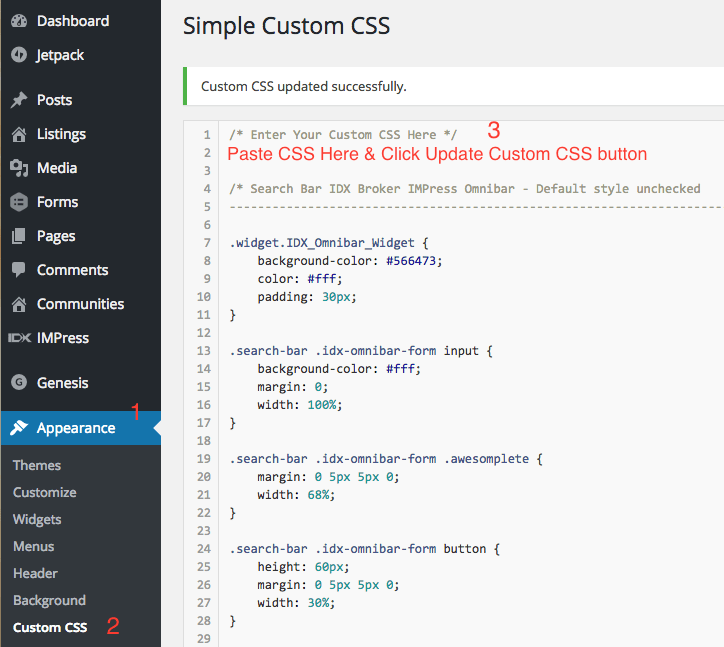This screenshot has width=724, height=647.
Task: Click the 'Enter Your Custom CSS Here' comment line
Action: [343, 135]
